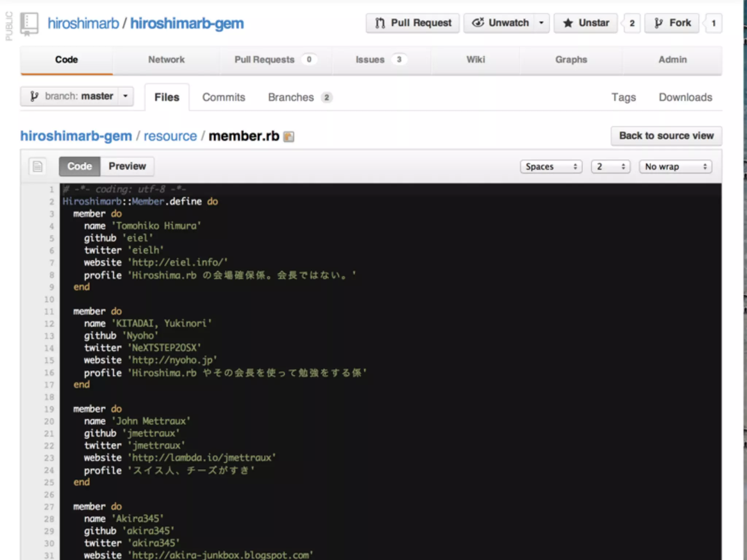
Task: Click the Pull Request button
Action: (413, 23)
